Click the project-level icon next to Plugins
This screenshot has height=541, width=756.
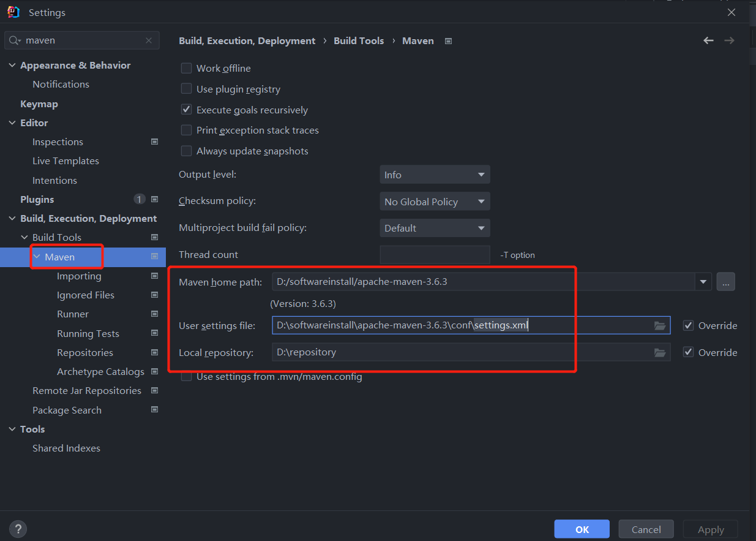click(x=154, y=199)
